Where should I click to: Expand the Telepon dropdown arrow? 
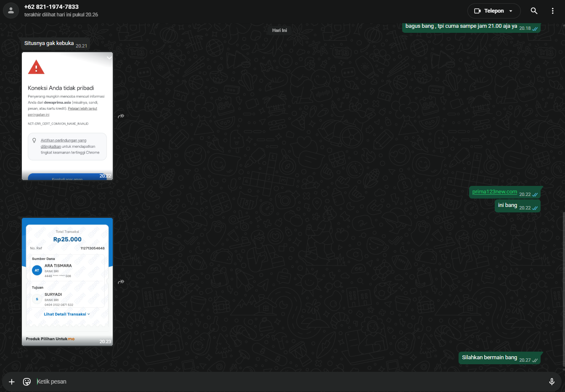point(511,11)
